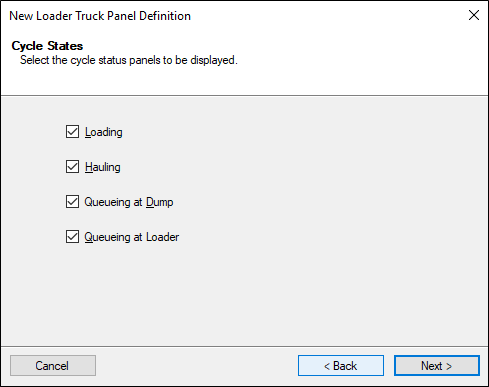Screen dimensions: 489x387
Task: Click the checkmark icon beside Queueing at Loader
Action: point(72,237)
